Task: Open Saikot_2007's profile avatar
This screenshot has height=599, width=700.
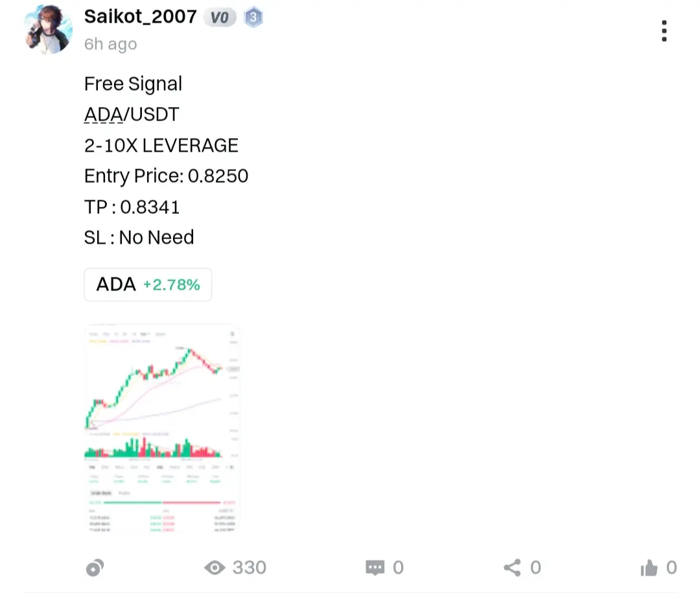Action: (x=48, y=29)
